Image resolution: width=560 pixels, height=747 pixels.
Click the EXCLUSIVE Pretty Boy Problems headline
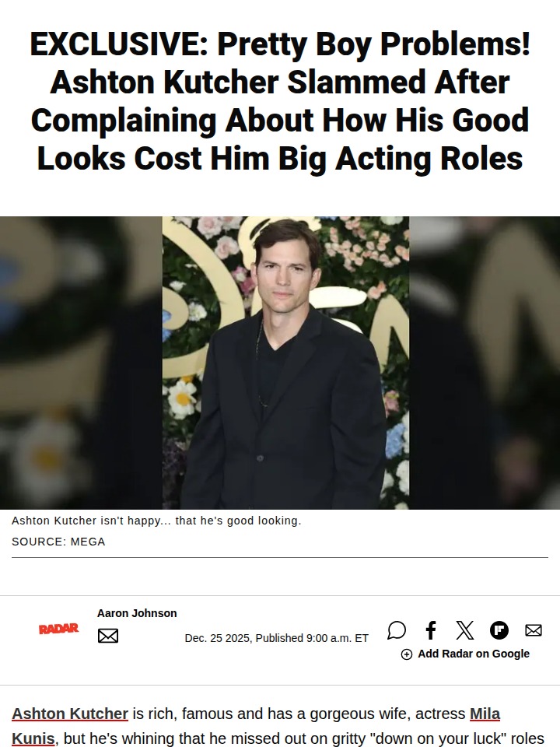click(x=280, y=101)
